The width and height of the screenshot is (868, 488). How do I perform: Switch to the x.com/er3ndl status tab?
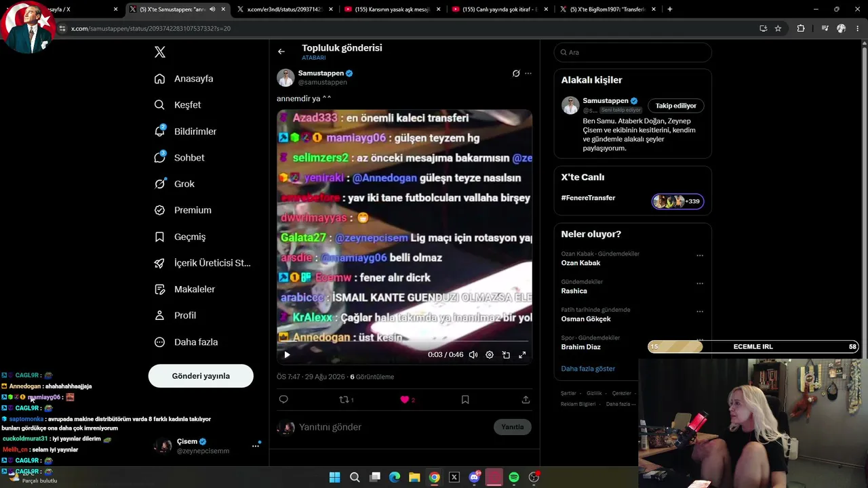coord(285,9)
